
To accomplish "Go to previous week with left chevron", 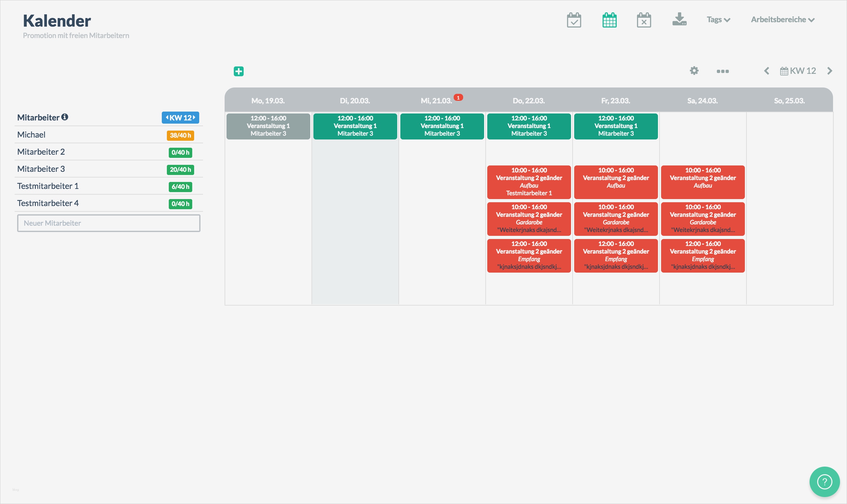I will click(x=766, y=71).
